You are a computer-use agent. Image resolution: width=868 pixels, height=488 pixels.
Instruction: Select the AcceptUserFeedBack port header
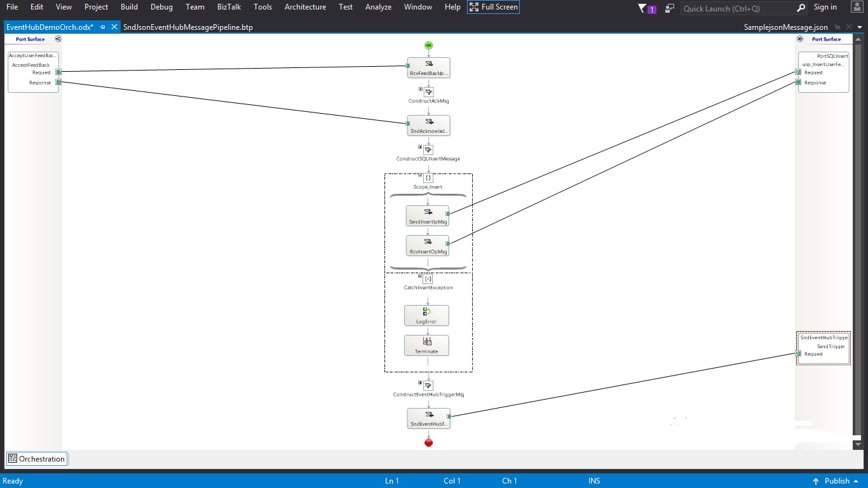[33, 56]
